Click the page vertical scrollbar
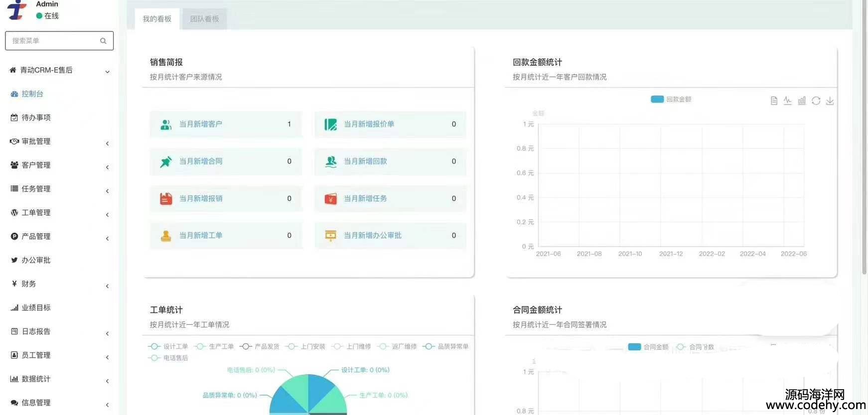Viewport: 868px width, 415px height. tap(864, 137)
